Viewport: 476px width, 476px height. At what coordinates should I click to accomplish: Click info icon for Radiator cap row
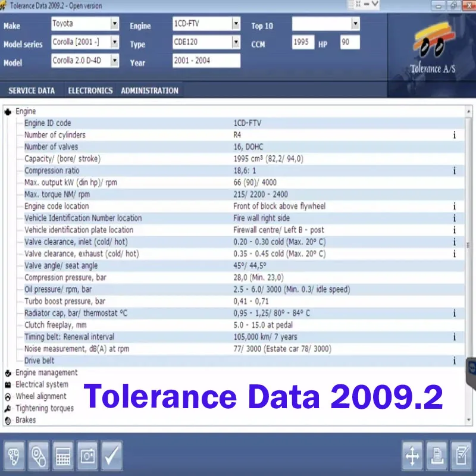(x=455, y=314)
